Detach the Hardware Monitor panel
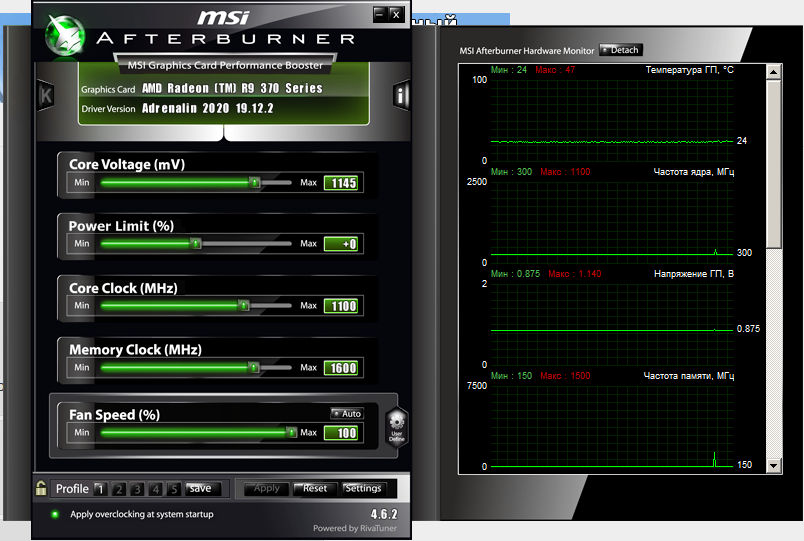 click(x=620, y=50)
